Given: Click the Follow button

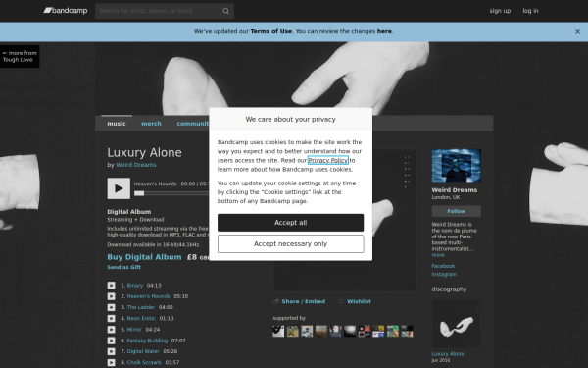Looking at the screenshot, I should 457,211.
